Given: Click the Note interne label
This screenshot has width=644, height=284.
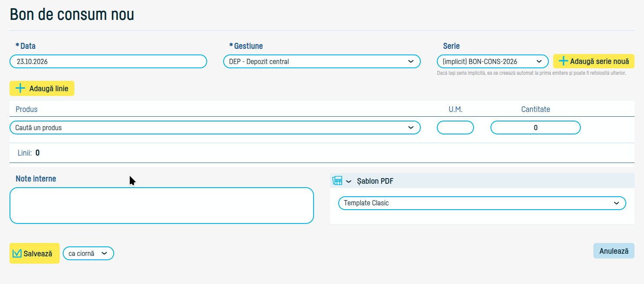Looking at the screenshot, I should pos(36,179).
